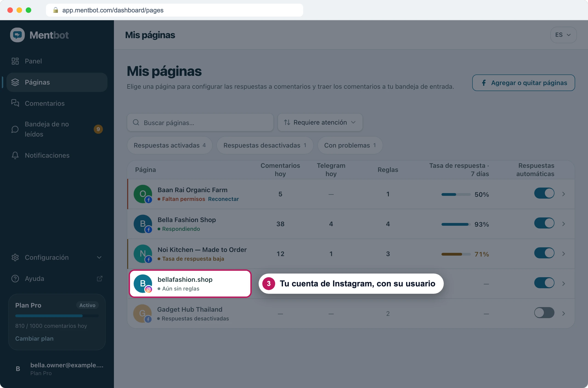Image resolution: width=588 pixels, height=388 pixels.
Task: Click the Plan Pro usage progress bar
Action: coord(57,316)
